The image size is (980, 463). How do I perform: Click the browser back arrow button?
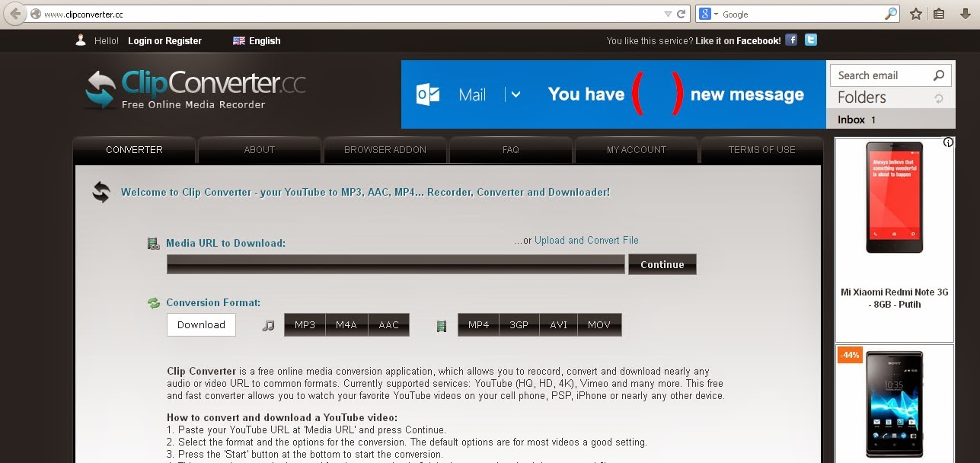click(x=14, y=14)
